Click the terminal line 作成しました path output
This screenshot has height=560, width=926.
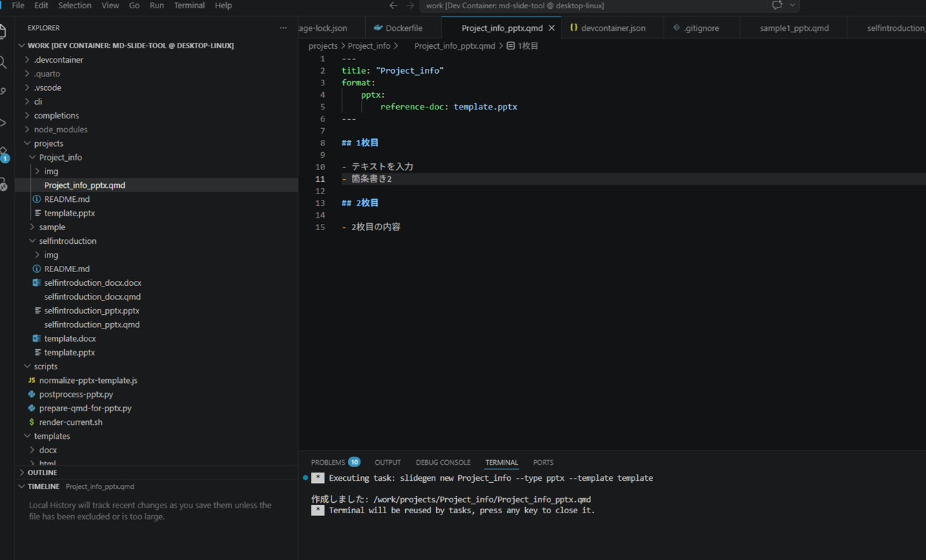coord(451,499)
